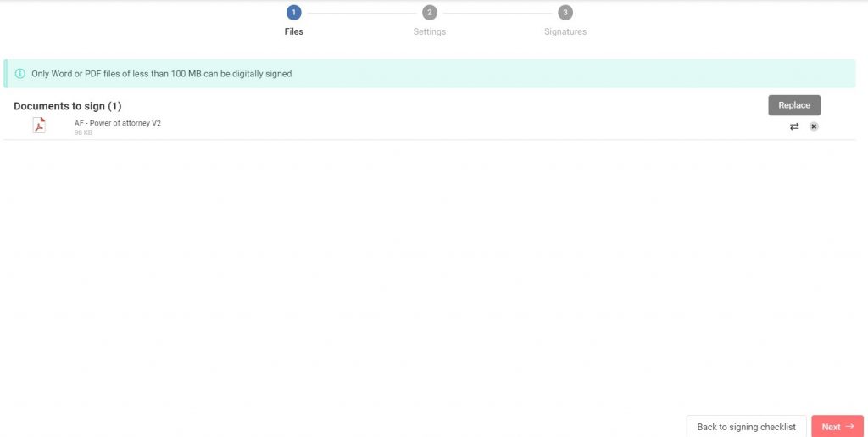Open the Settings step label

430,31
